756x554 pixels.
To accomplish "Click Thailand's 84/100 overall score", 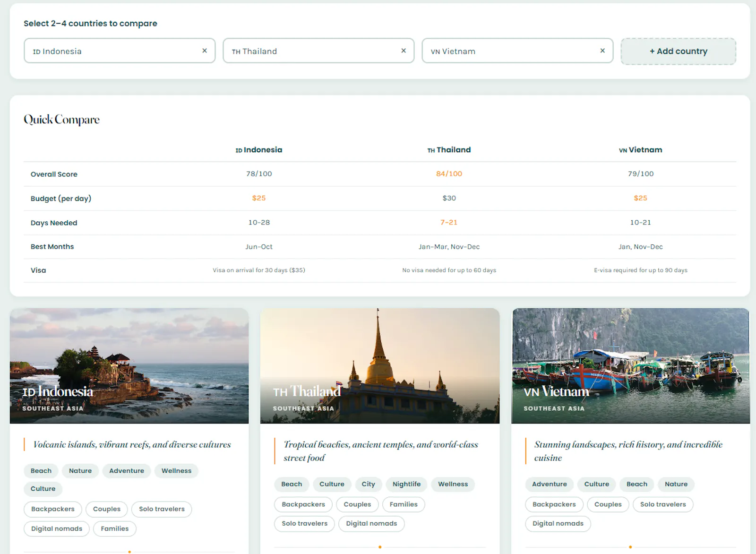I will [x=449, y=174].
